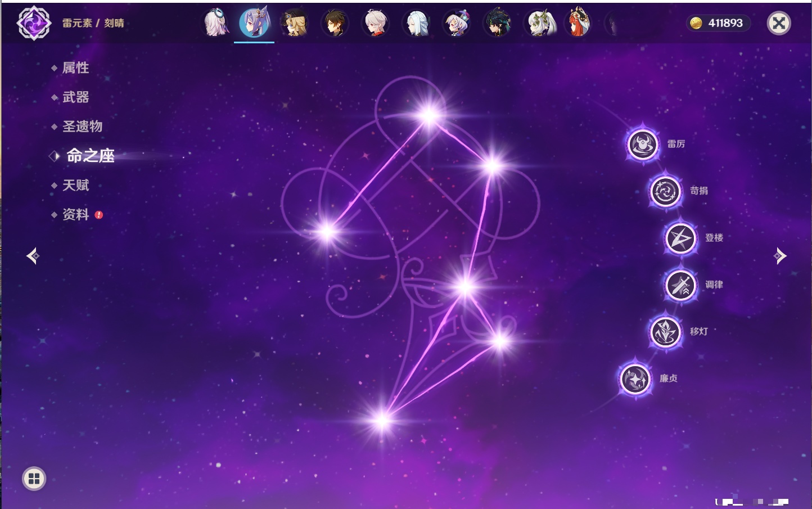Screen dimensions: 812x509
Task: Pick the white-haired avatar with red collar
Action: click(375, 24)
